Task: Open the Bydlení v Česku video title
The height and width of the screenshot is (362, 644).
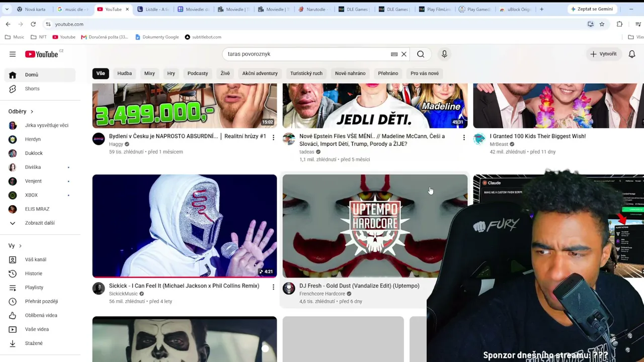Action: click(188, 136)
